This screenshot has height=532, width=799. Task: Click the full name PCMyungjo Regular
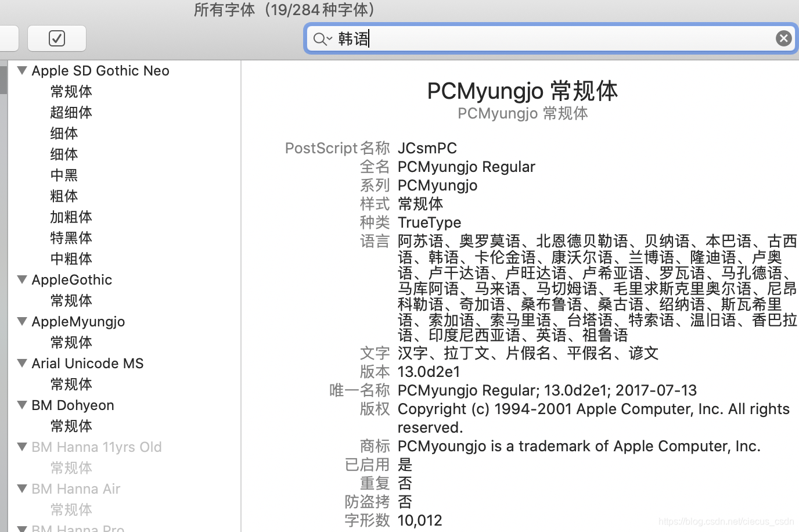[x=466, y=167]
